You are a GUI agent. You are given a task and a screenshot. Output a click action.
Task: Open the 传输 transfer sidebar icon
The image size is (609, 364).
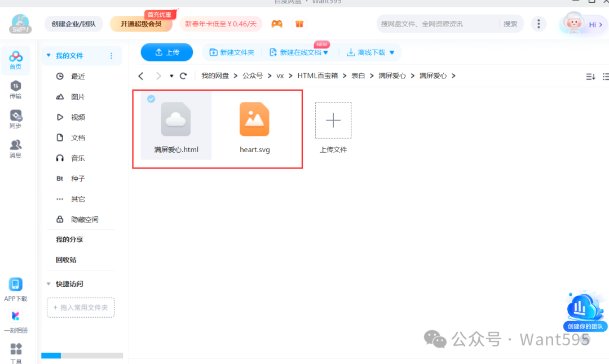click(16, 90)
